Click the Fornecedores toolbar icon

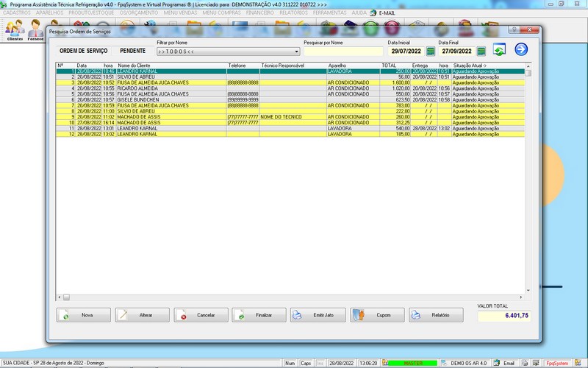(x=35, y=29)
